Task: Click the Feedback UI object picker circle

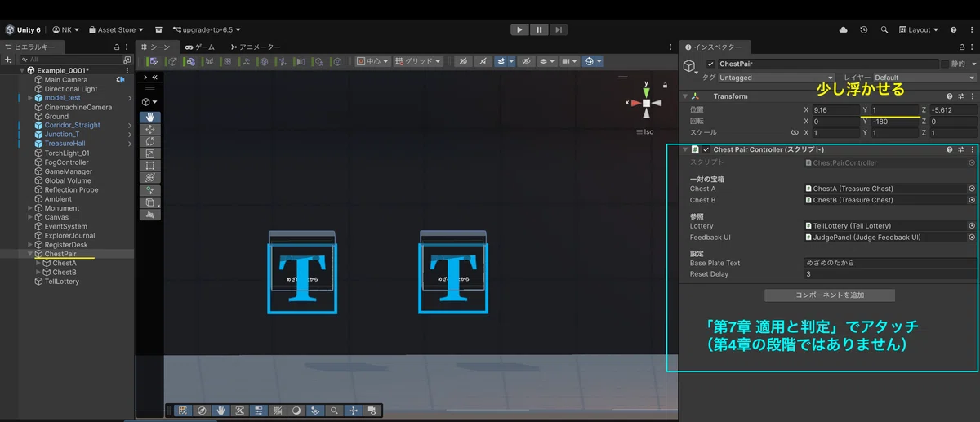Action: 972,238
